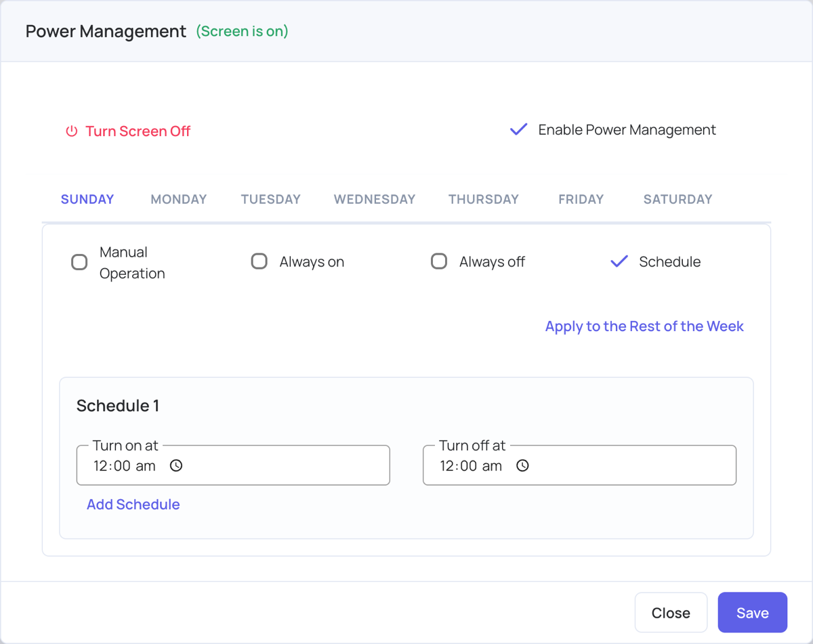The height and width of the screenshot is (644, 813).
Task: Select the Always on checkbox
Action: 259,261
